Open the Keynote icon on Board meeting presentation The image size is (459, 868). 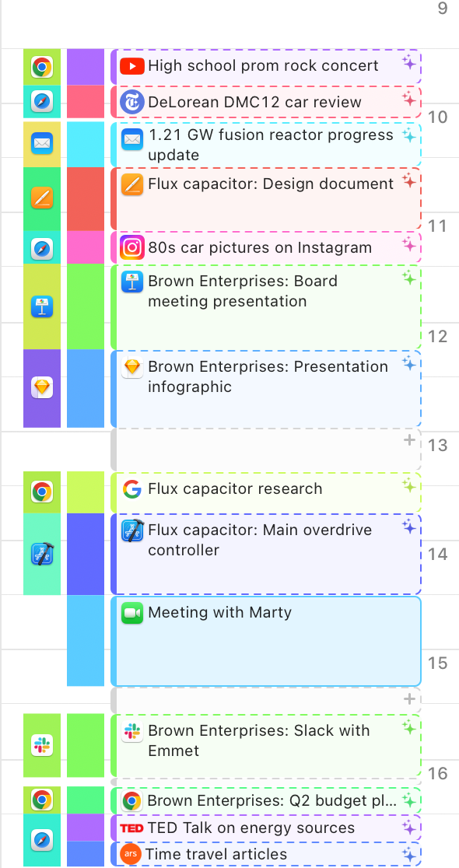click(131, 281)
